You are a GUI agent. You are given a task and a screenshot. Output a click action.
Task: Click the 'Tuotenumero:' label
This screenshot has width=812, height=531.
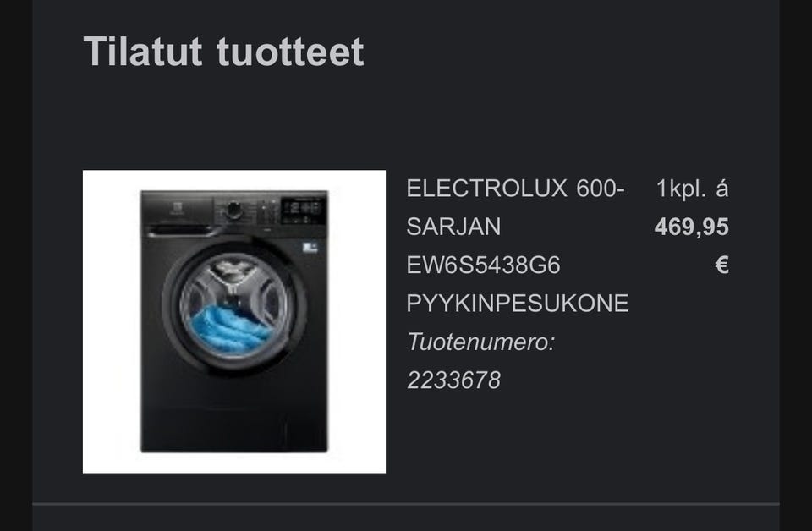[x=481, y=342]
